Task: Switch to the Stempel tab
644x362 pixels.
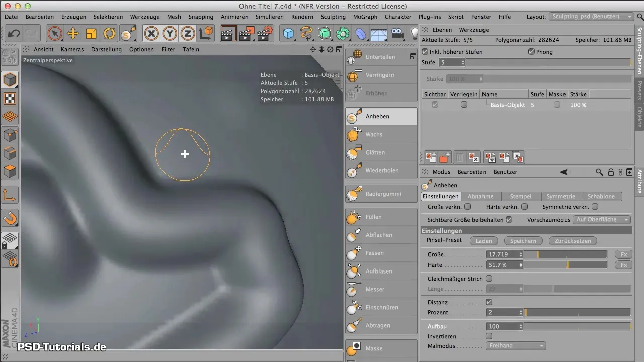Action: pos(520,196)
